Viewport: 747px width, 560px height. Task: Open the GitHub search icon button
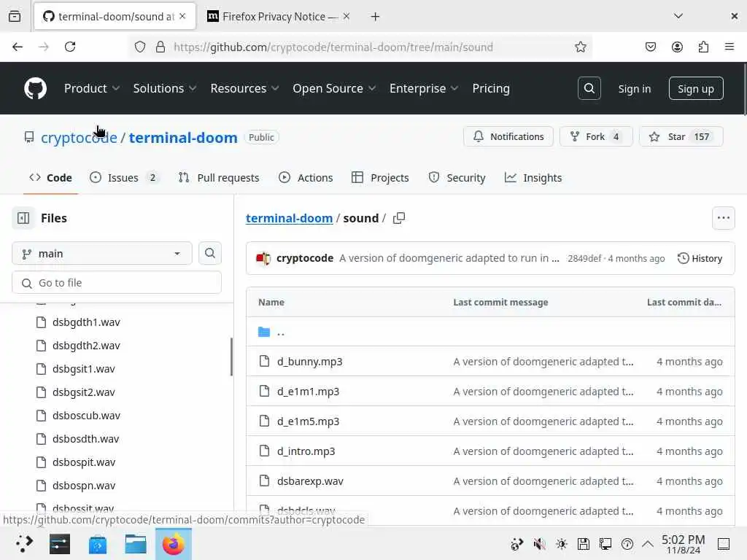[x=589, y=88]
